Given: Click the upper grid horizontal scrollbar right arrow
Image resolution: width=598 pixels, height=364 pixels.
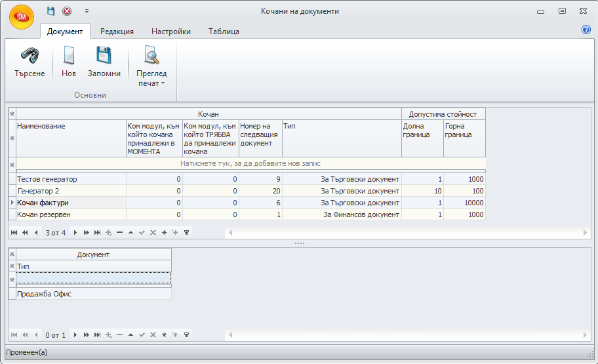Looking at the screenshot, I should (x=585, y=232).
